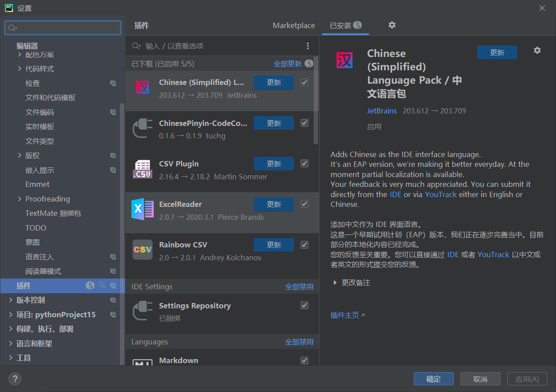This screenshot has height=392, width=556.
Task: Click the project-level icon beside 语言注入
Action: [113, 257]
